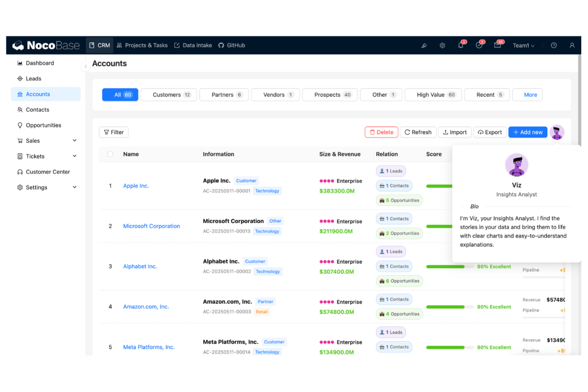
Task: Select the row checkbox for Apple Inc.
Action: click(110, 185)
